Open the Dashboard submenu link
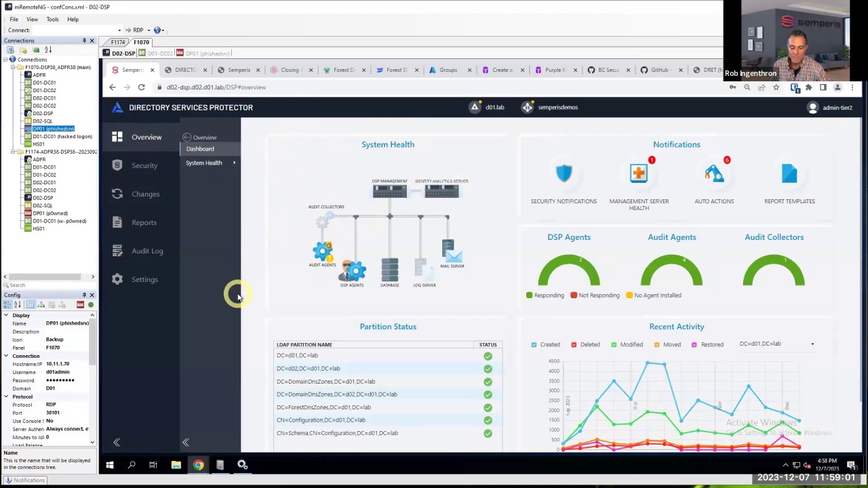868x488 pixels. 200,149
